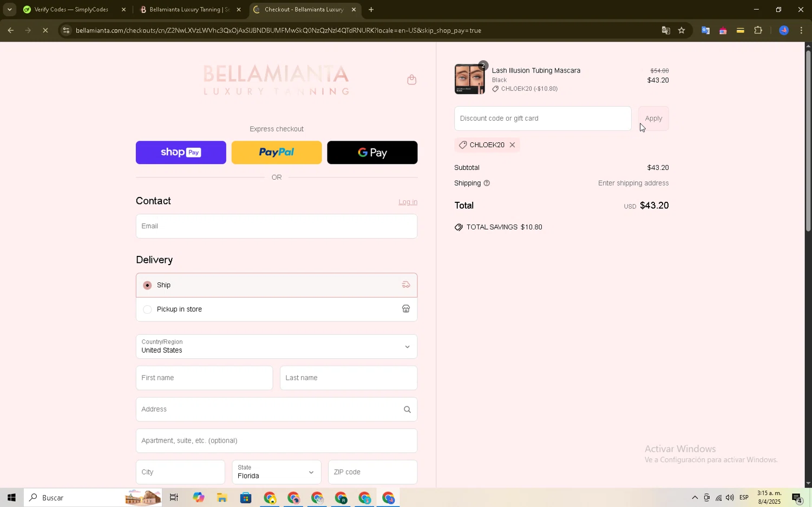Open the Chrome profile avatar
This screenshot has width=812, height=507.
click(x=783, y=30)
